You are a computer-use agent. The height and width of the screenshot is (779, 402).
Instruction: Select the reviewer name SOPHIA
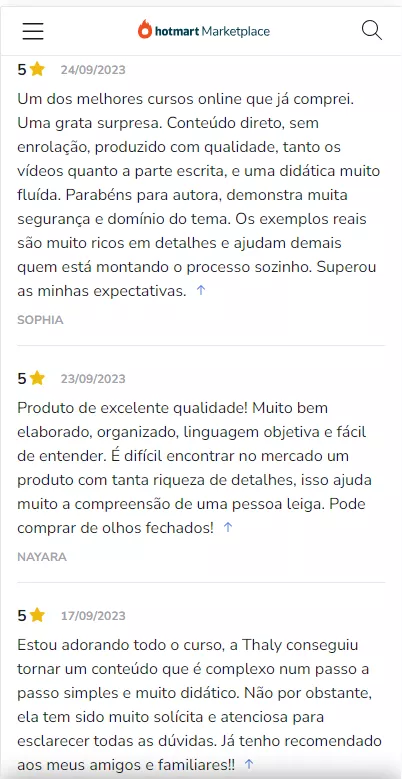tap(40, 320)
